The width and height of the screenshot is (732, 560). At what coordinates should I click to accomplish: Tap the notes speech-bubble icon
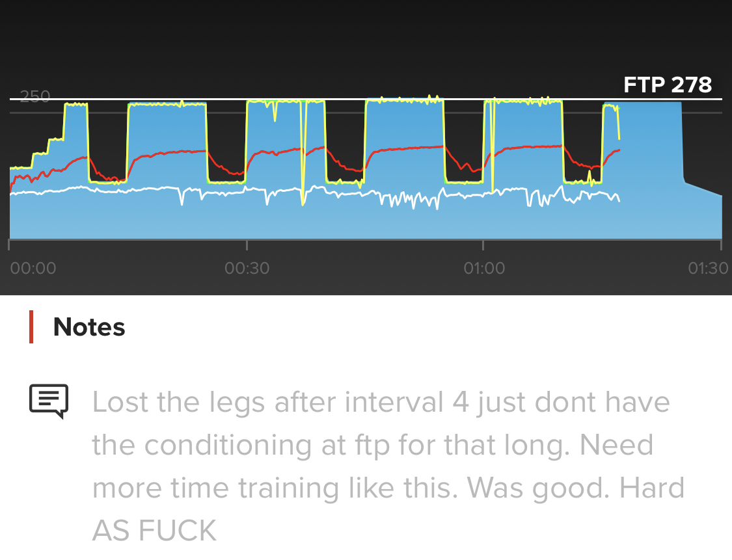click(49, 401)
